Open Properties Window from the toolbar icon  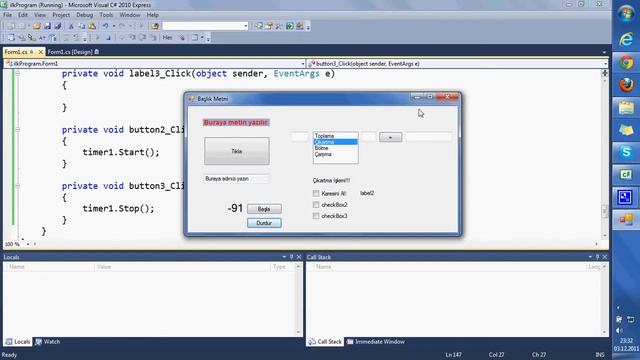tap(269, 26)
